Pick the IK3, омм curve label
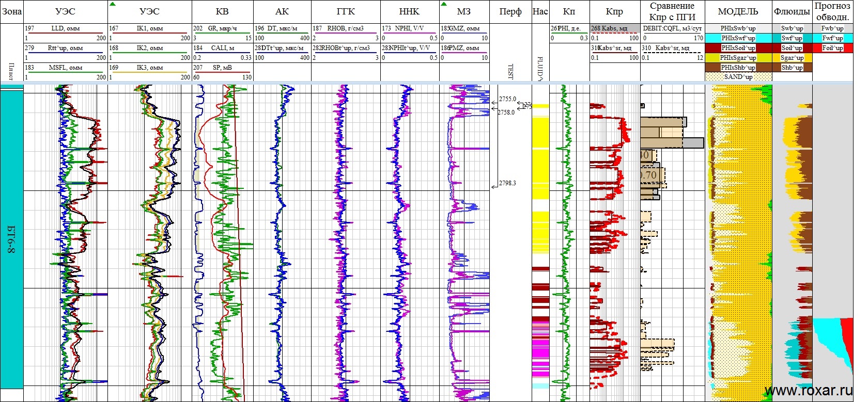Screen dimensions: 868x402 click(x=150, y=68)
